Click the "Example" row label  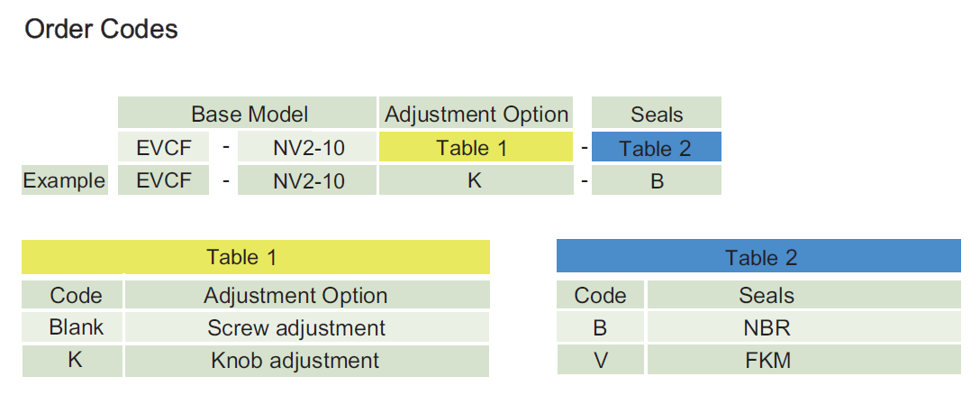[x=64, y=180]
